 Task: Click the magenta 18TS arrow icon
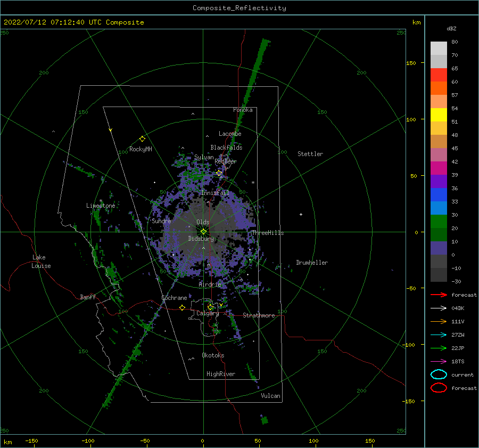pos(439,362)
